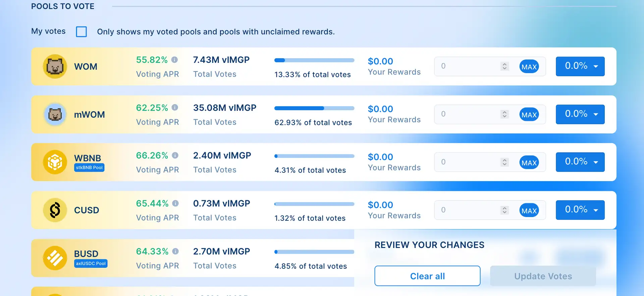
Task: Click info icon beside mWOM 62.25% APR
Action: pos(175,108)
